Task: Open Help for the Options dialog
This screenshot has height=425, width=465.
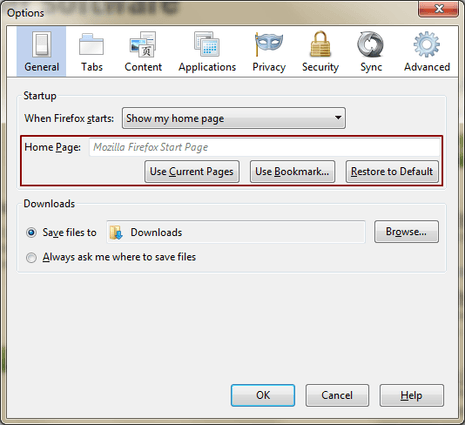Action: pyautogui.click(x=411, y=395)
